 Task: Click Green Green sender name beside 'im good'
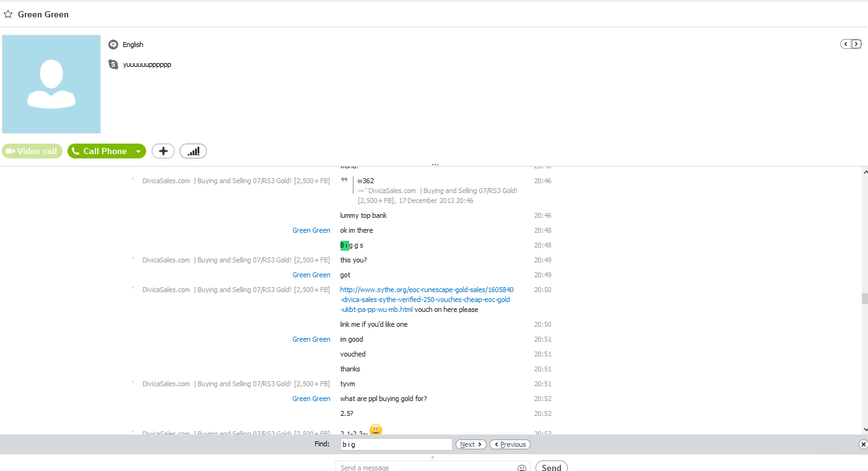coord(311,339)
